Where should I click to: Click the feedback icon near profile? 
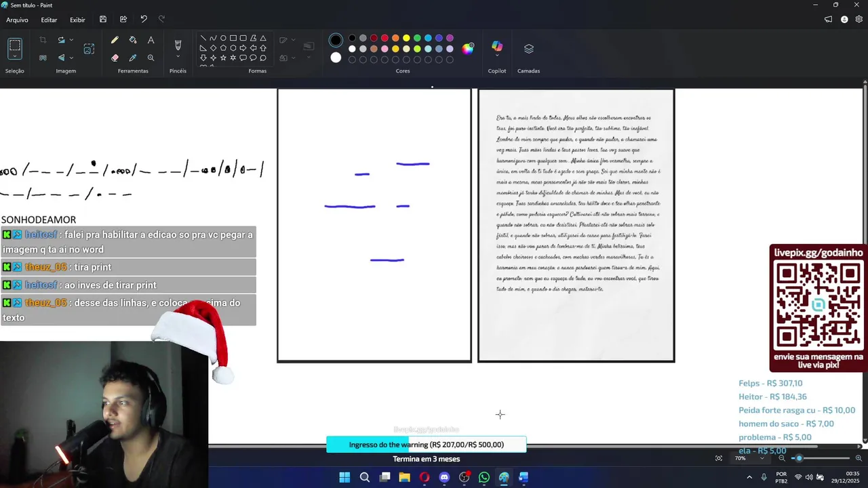(828, 20)
